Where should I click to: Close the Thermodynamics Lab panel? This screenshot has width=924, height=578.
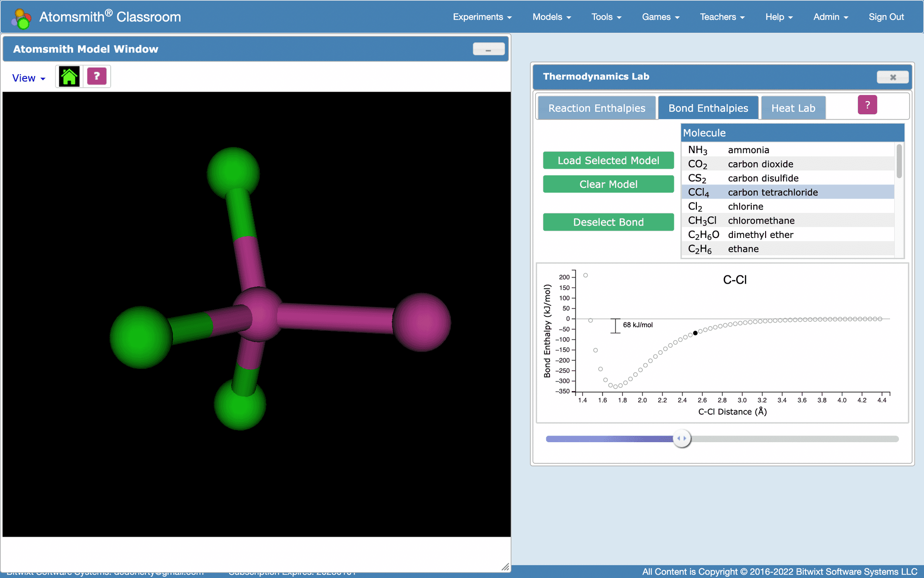tap(893, 77)
